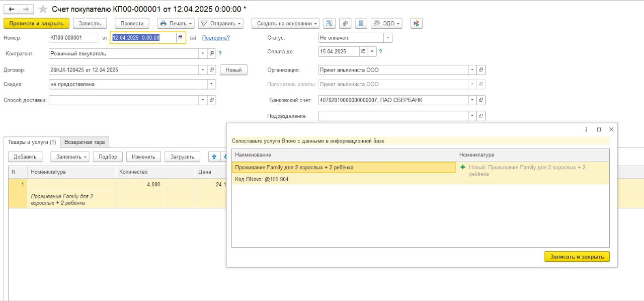Viewport: 644px width, 301px height.
Task: Switch to Возвратная тара tab
Action: pos(85,142)
